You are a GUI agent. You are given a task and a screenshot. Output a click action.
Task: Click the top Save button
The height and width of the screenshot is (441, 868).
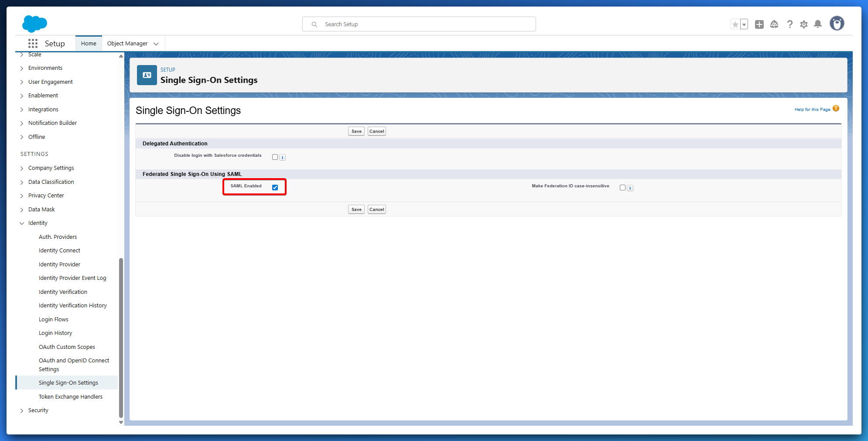[356, 131]
